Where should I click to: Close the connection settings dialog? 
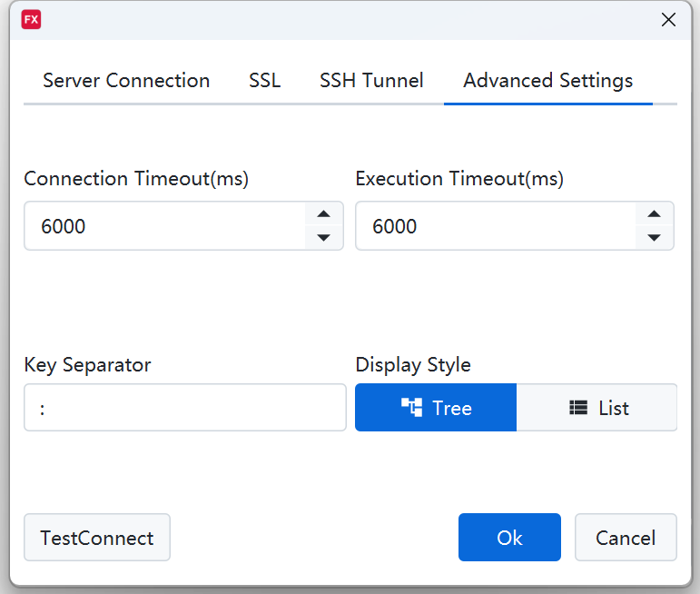668,20
